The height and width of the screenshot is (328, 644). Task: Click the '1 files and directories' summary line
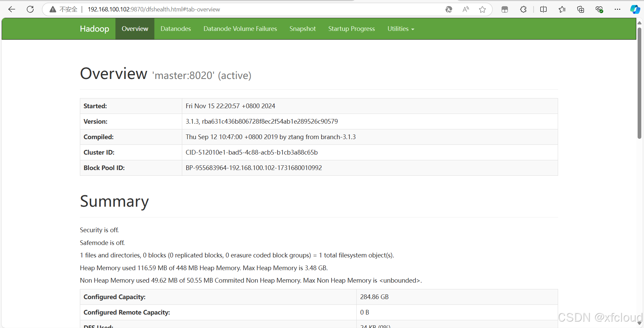[x=237, y=255]
